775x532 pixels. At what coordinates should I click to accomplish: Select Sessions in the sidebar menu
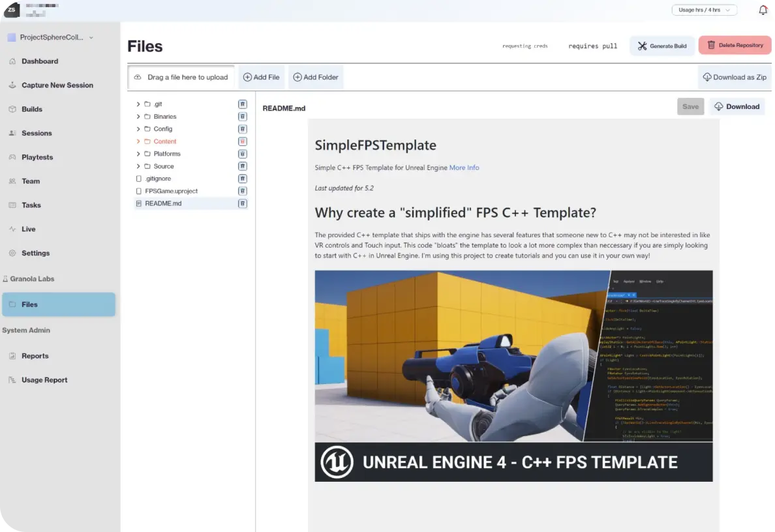14,133
